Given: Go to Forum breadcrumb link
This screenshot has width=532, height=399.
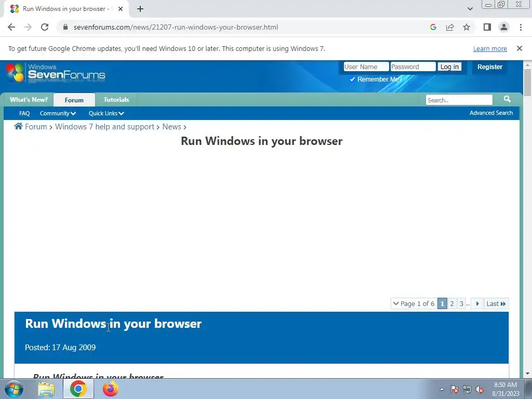Looking at the screenshot, I should point(36,127).
